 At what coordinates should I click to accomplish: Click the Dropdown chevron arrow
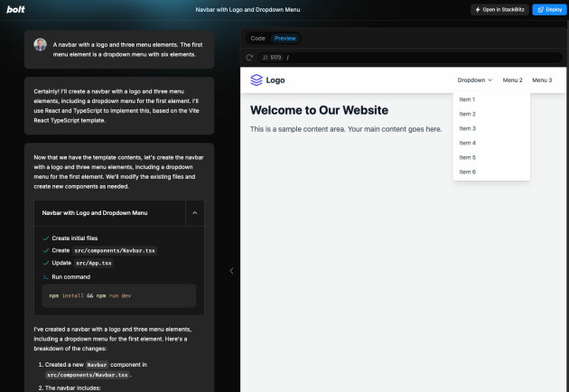pos(490,80)
